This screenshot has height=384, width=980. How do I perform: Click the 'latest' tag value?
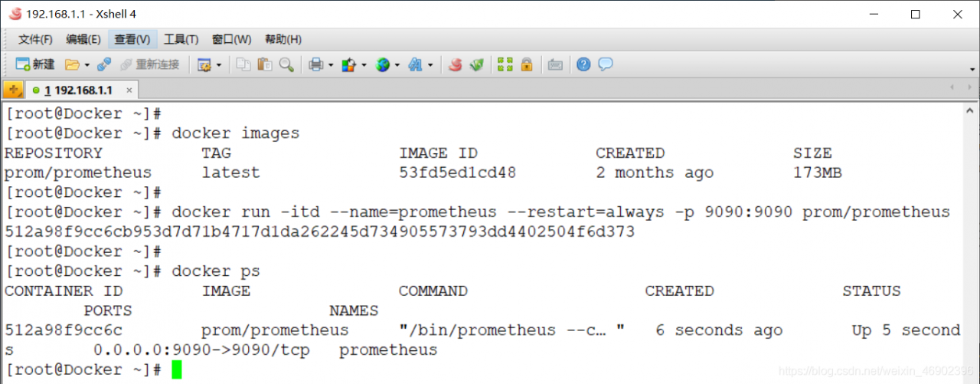coord(230,172)
